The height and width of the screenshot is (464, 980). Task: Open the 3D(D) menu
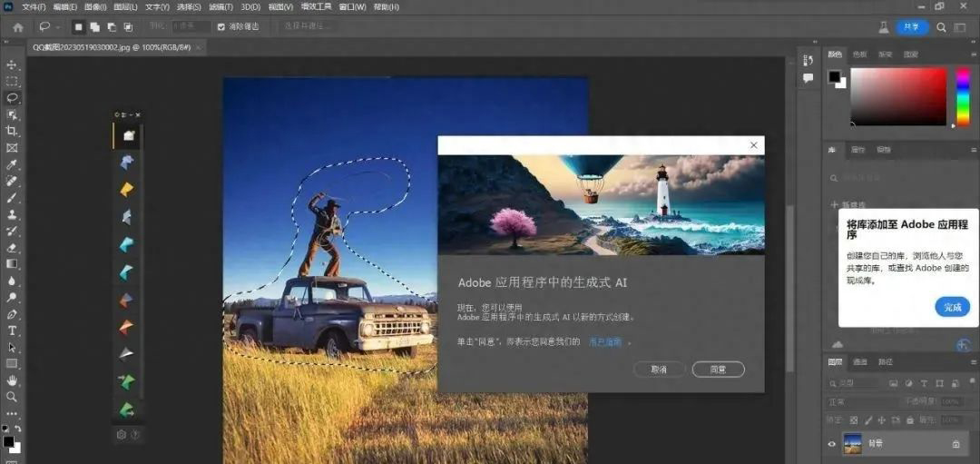click(250, 7)
